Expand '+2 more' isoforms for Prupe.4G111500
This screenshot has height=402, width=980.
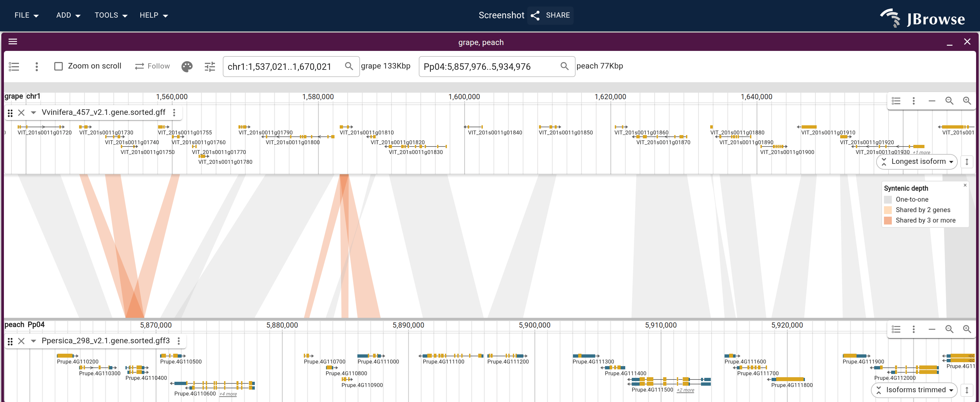[x=685, y=390]
